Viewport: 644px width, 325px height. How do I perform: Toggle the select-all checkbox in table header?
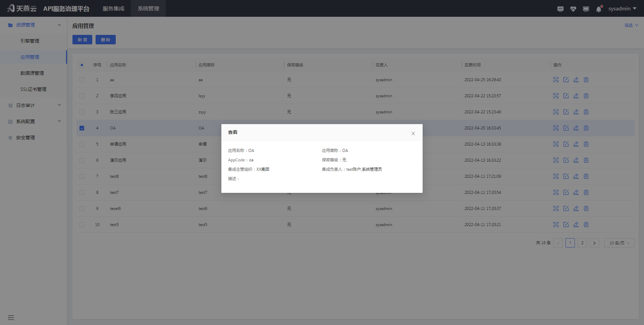point(82,65)
